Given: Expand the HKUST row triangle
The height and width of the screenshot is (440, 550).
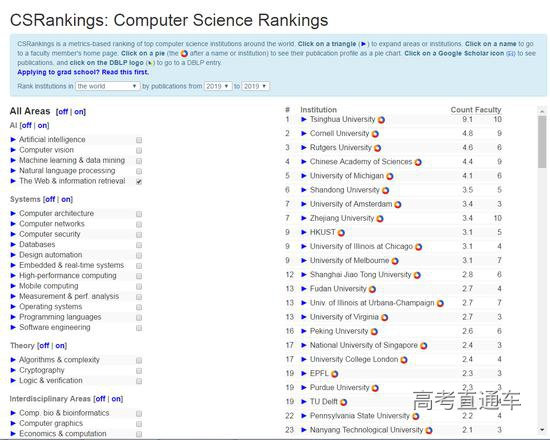Looking at the screenshot, I should coord(304,232).
